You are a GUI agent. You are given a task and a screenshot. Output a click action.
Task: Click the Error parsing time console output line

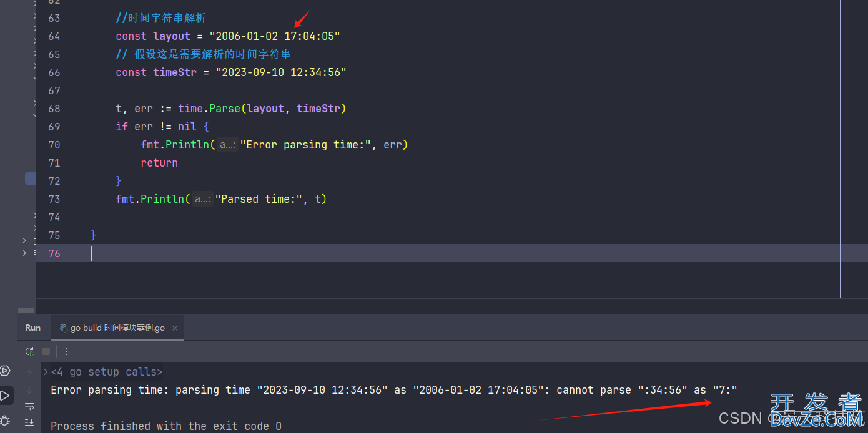(394, 390)
